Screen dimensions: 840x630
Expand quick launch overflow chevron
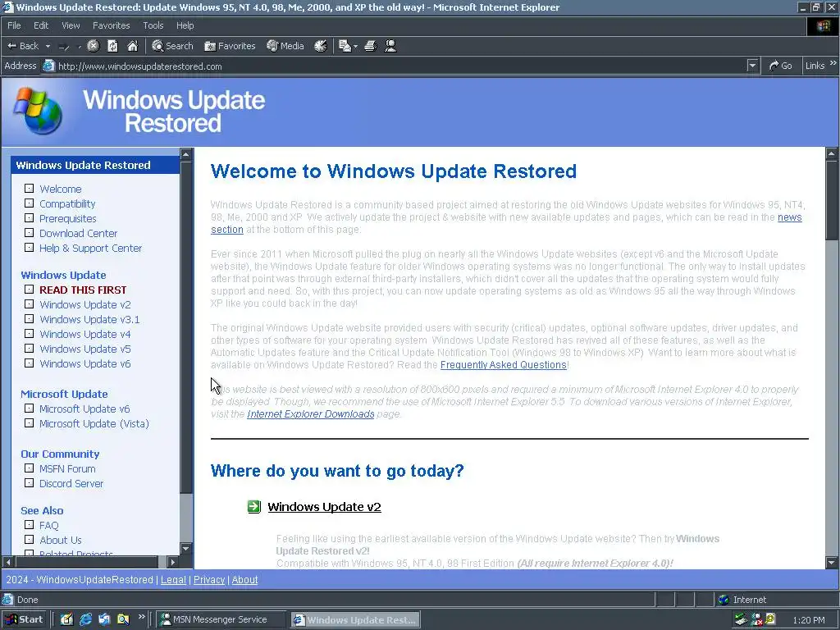[x=141, y=617]
